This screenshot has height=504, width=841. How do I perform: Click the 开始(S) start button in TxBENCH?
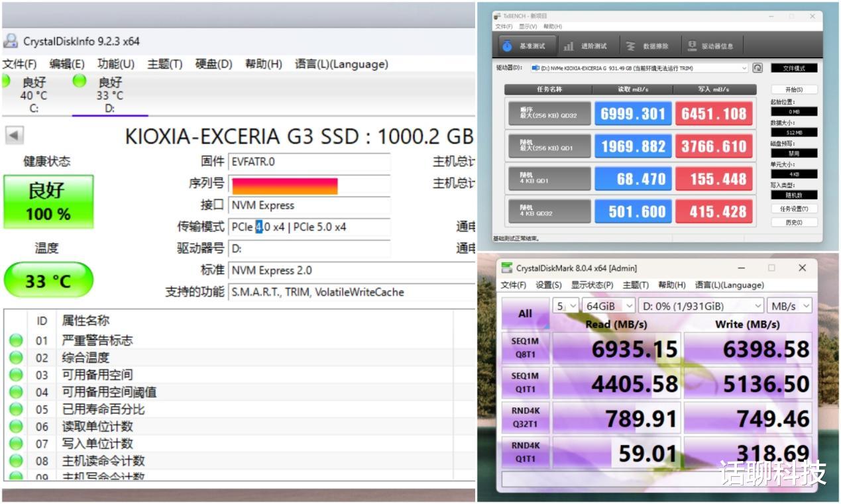[x=794, y=89]
